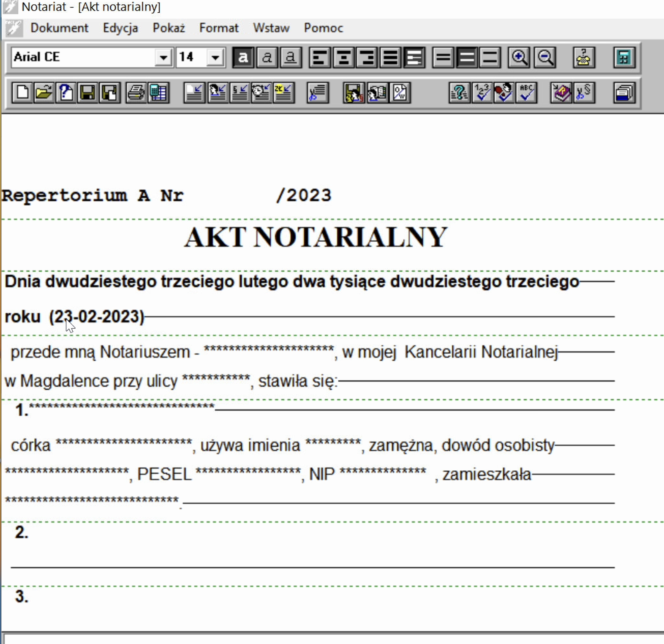This screenshot has height=644, width=664.
Task: Click the word 'córka' in the document
Action: 31,445
